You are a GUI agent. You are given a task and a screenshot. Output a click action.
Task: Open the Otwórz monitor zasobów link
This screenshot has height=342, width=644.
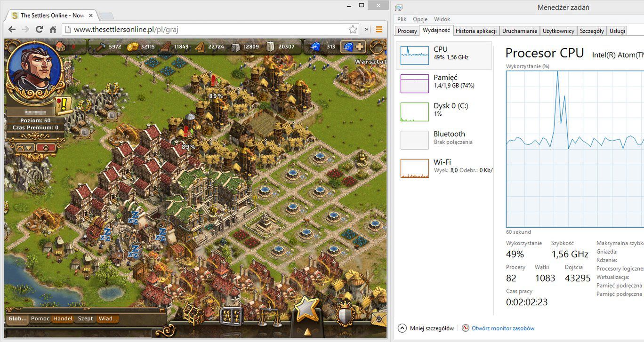click(x=499, y=328)
